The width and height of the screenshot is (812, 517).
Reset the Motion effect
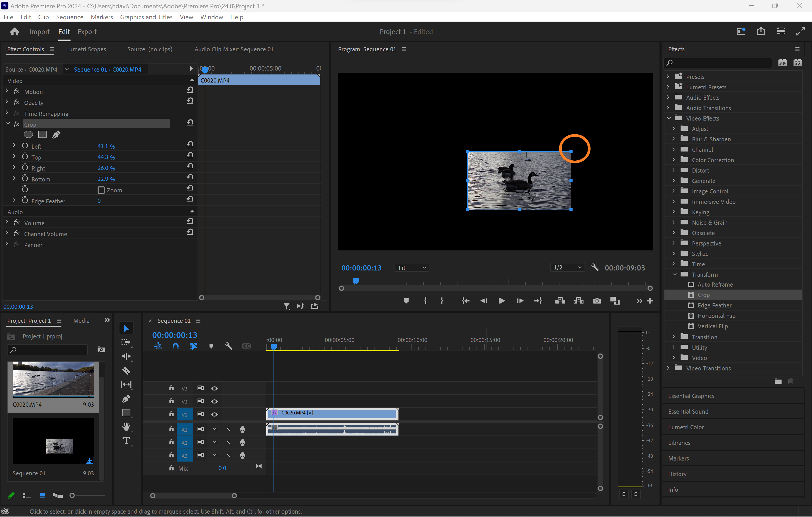[x=190, y=90]
